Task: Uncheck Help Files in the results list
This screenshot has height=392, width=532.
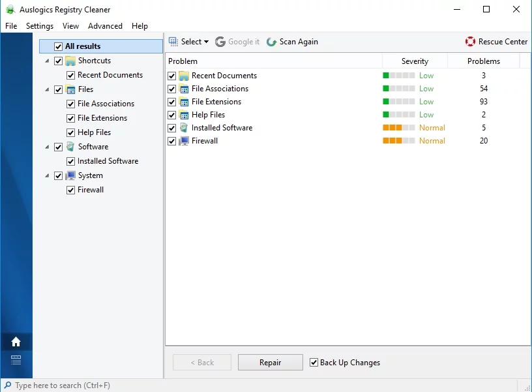Action: [172, 115]
